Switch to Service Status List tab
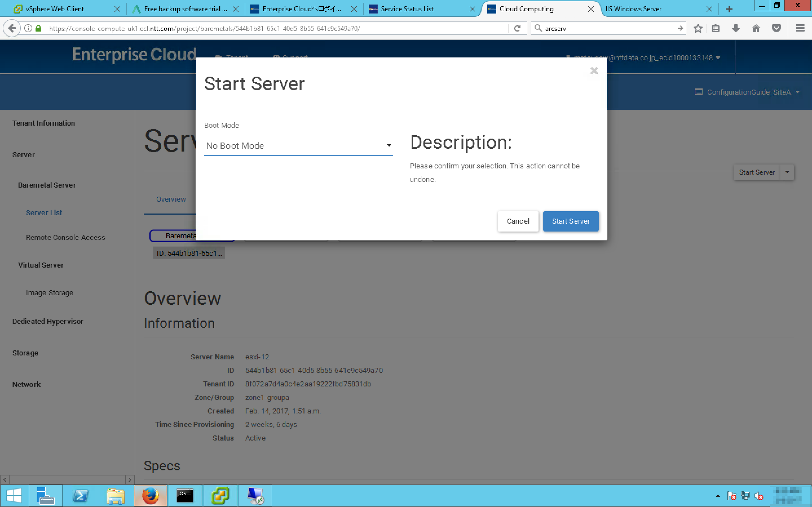The width and height of the screenshot is (812, 507). point(407,9)
